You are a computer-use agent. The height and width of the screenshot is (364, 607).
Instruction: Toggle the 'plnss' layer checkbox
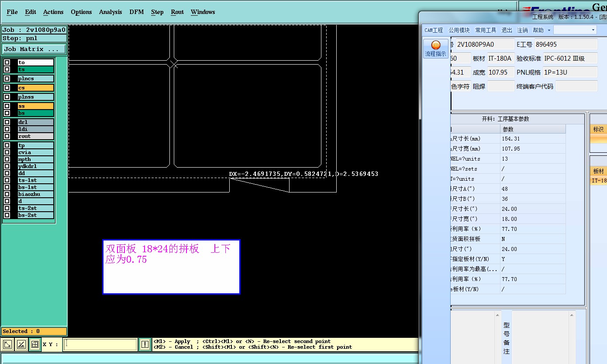coord(7,97)
